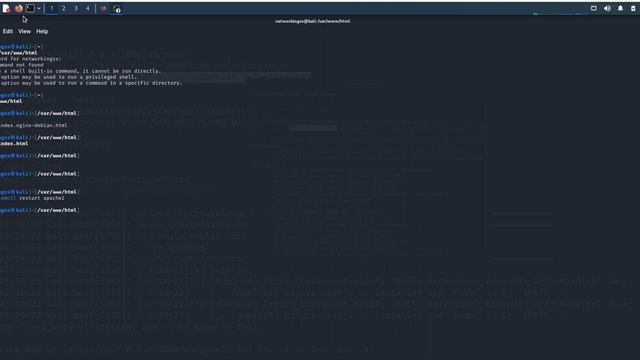
Task: Select the purple app icon in the taskbar
Action: (x=104, y=8)
